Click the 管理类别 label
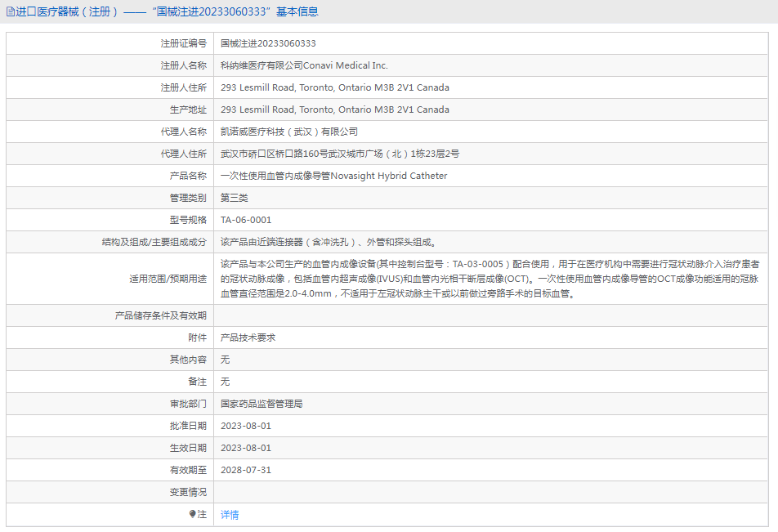 (188, 198)
